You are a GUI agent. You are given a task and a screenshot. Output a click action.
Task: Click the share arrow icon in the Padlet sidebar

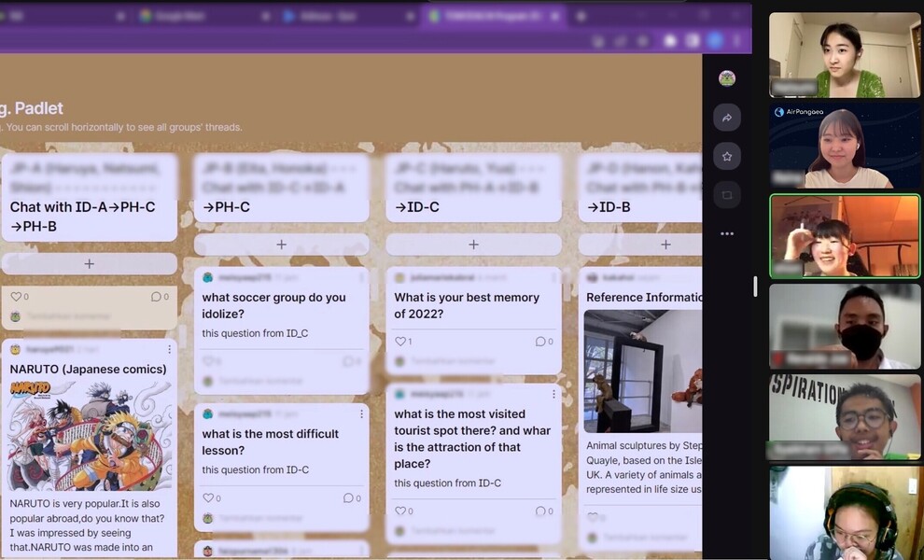click(726, 118)
